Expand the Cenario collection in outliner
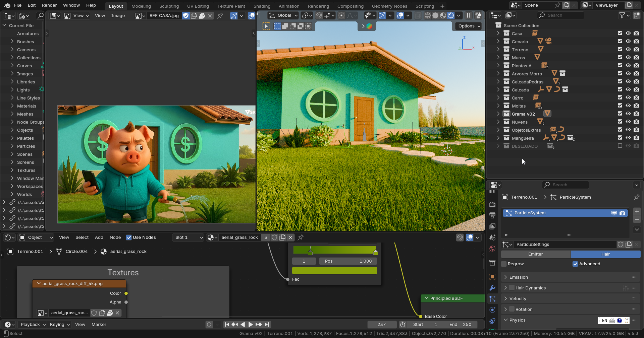Viewport: 644px width, 338px height. click(x=498, y=41)
